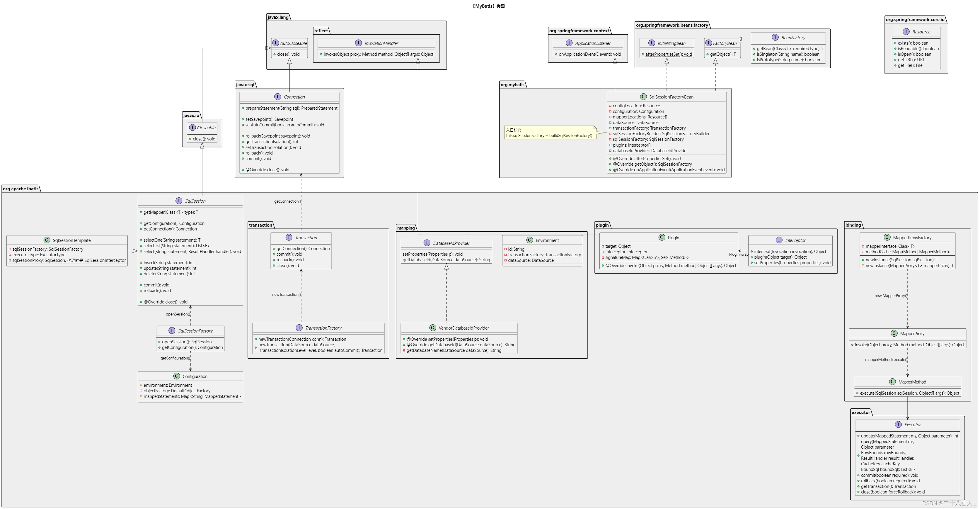Viewport: 980px width, 509px height.
Task: Click the Plugin class icon
Action: [x=662, y=237]
